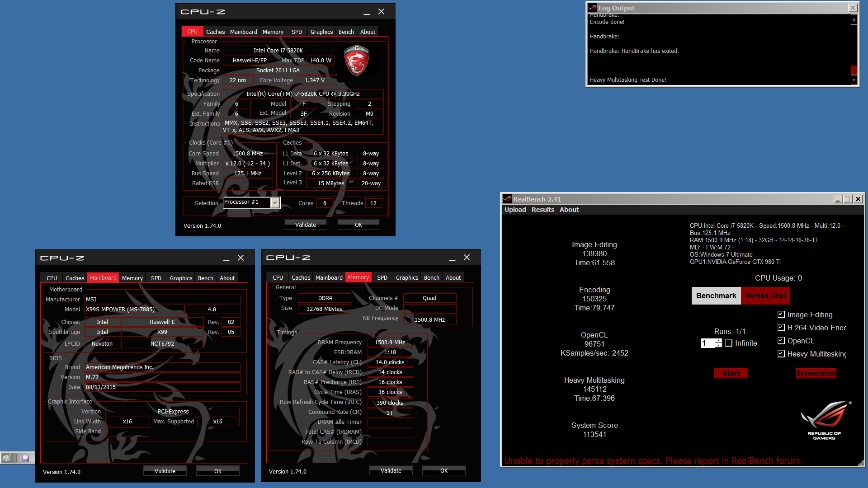Viewport: 868px width, 488px height.
Task: Click the MSI Gaming dragon logo
Action: (x=357, y=60)
